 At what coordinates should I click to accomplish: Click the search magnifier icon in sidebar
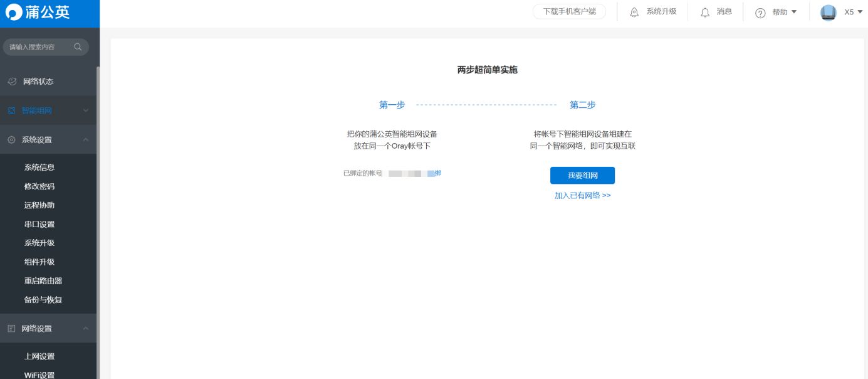tap(78, 47)
